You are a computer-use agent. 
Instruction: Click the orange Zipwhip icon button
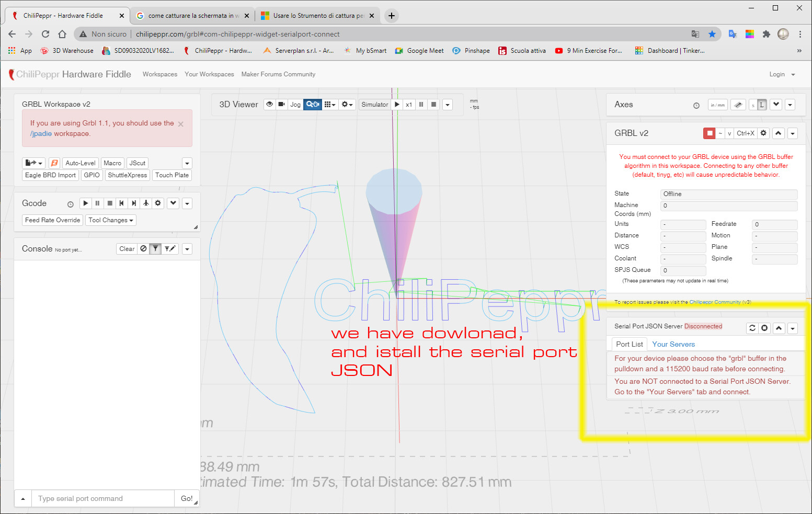54,163
